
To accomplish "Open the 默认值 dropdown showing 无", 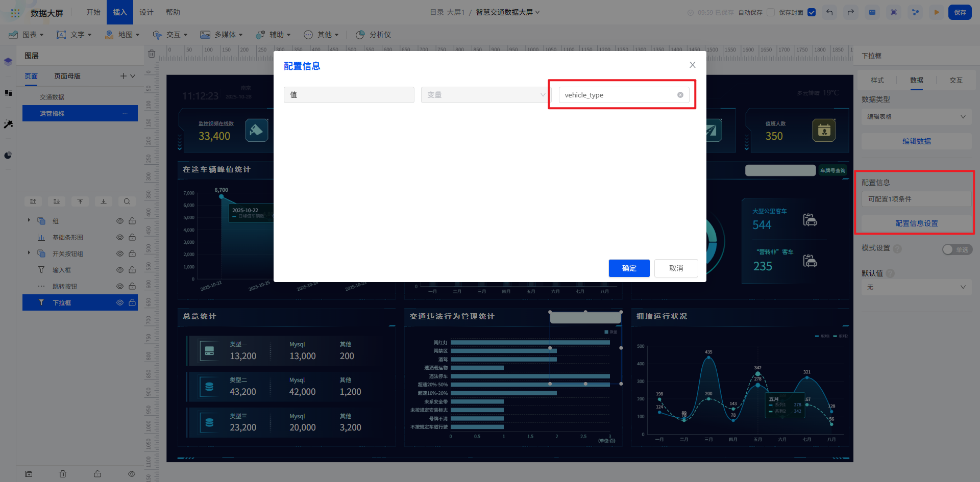I will [x=916, y=287].
